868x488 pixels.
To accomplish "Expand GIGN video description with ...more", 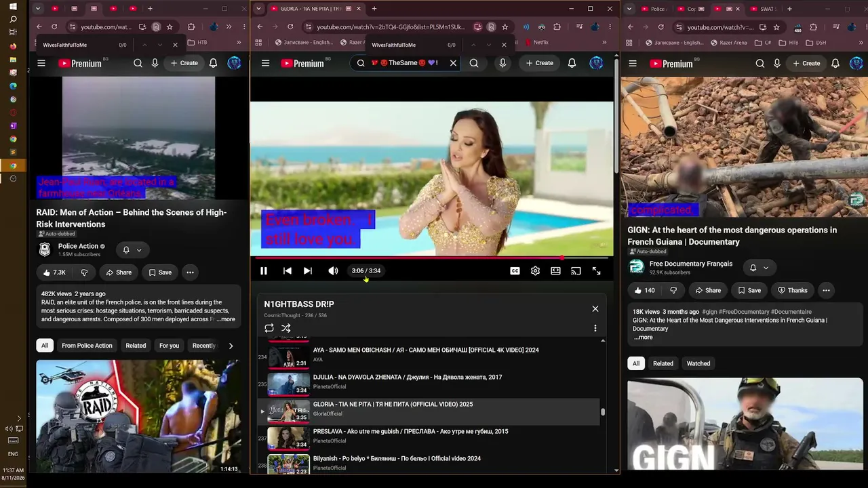I will [643, 338].
